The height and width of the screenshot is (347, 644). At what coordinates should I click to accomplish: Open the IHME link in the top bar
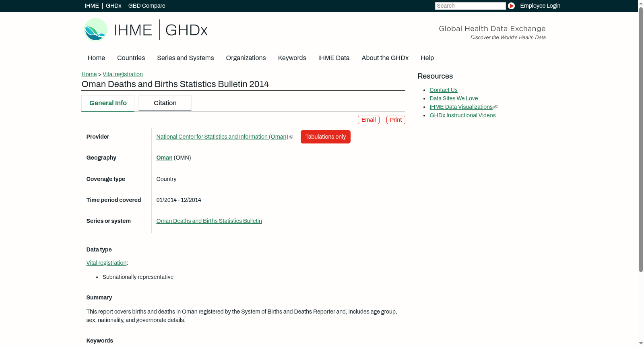pyautogui.click(x=92, y=6)
